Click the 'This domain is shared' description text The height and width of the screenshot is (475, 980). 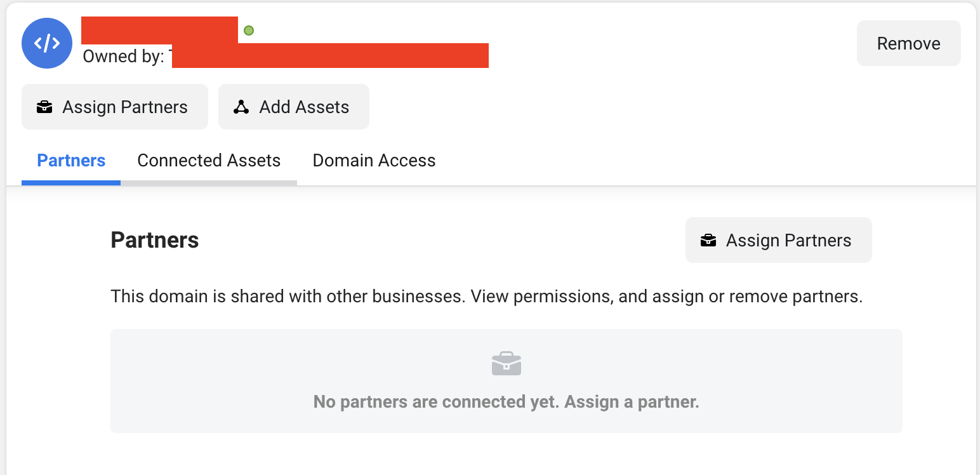click(x=487, y=297)
